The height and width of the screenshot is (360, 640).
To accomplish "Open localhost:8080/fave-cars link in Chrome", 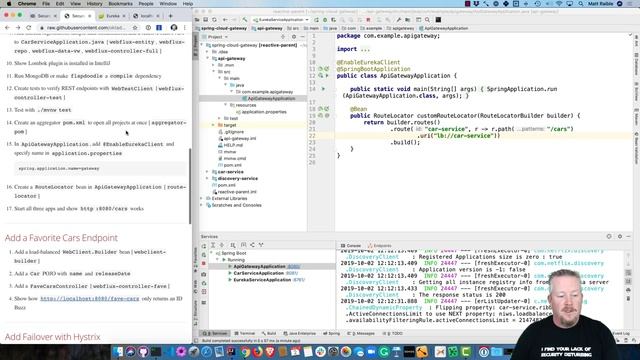I will (x=89, y=299).
